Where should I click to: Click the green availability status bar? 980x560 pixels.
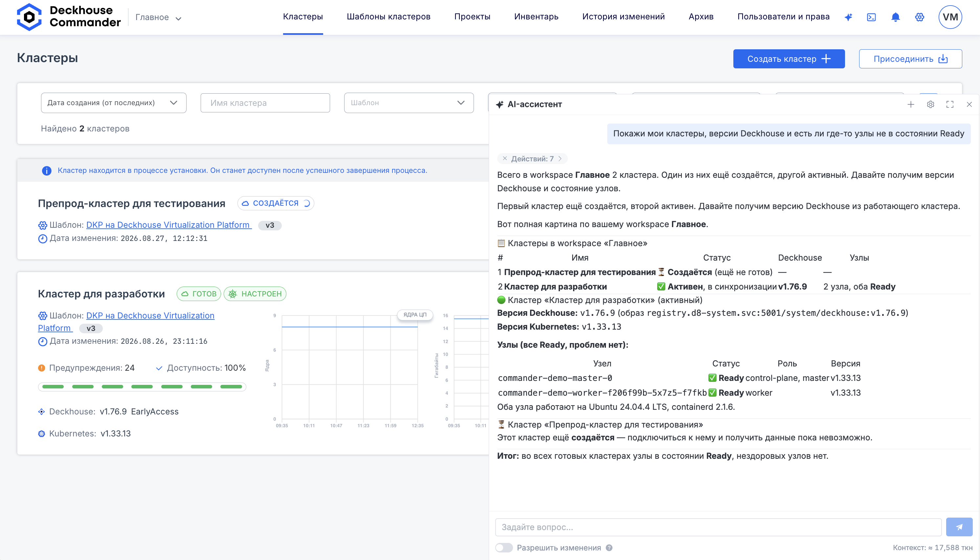point(142,386)
